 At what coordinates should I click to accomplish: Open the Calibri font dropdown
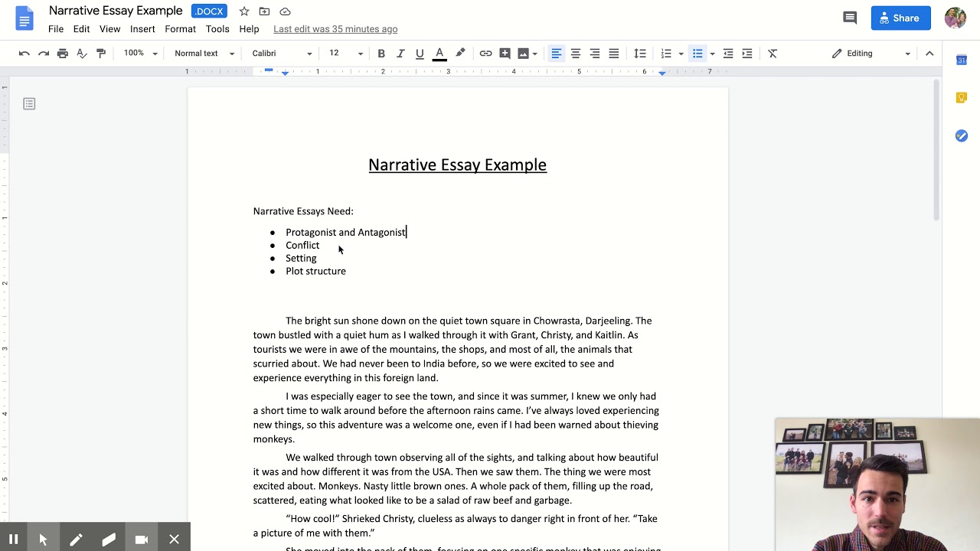(282, 54)
